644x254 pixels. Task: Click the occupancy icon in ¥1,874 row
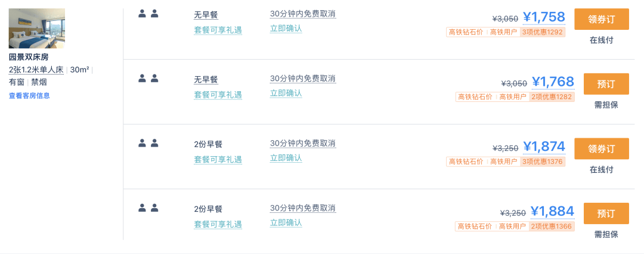point(148,143)
